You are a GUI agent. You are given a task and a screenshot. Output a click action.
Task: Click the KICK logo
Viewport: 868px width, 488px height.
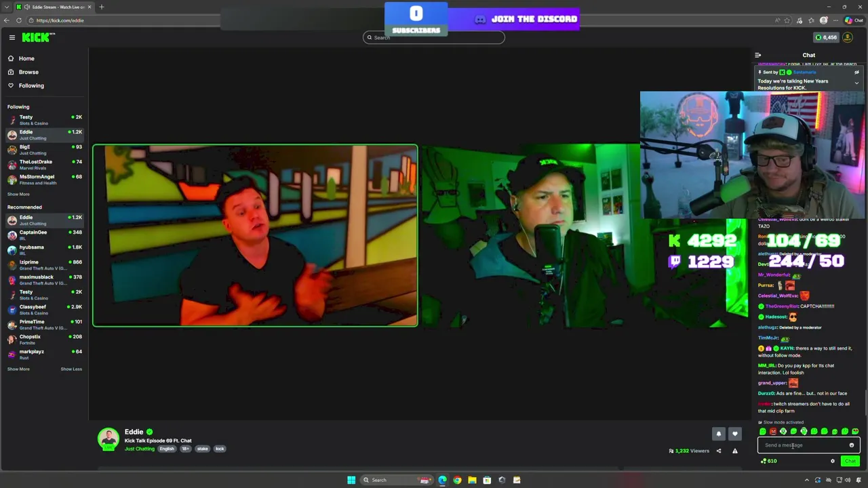tap(36, 37)
